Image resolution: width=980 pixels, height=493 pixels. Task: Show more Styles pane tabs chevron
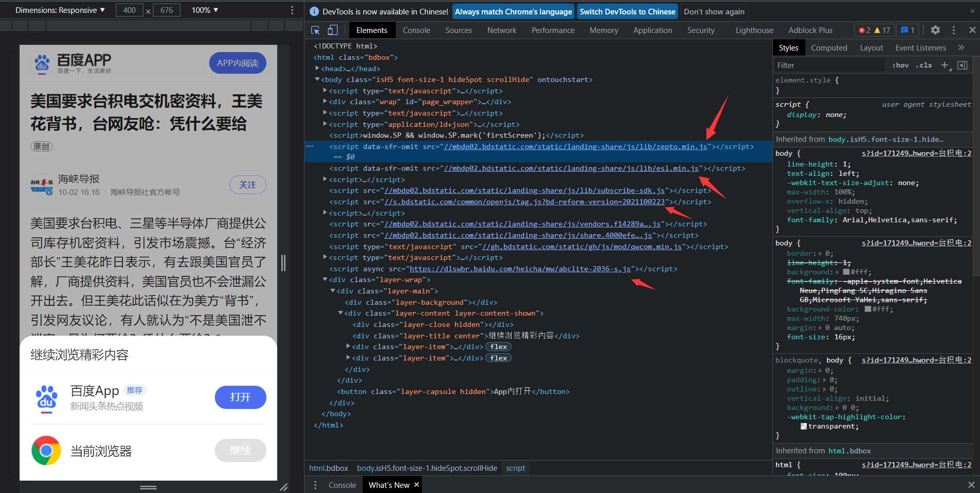(961, 47)
